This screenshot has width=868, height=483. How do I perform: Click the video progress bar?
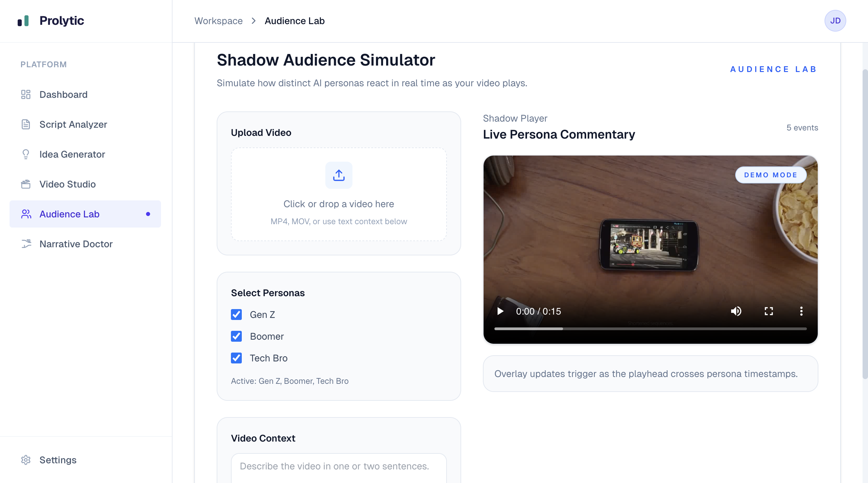coord(650,329)
